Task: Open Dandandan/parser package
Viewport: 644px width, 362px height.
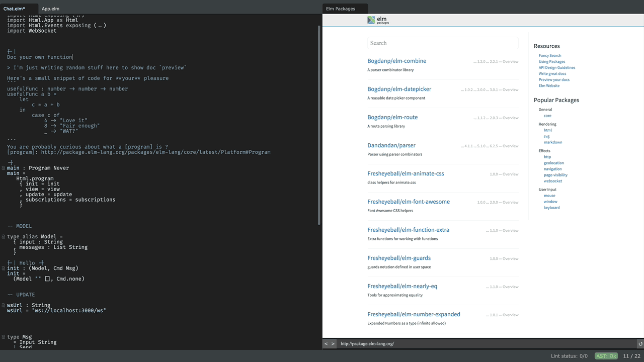Action: point(391,145)
